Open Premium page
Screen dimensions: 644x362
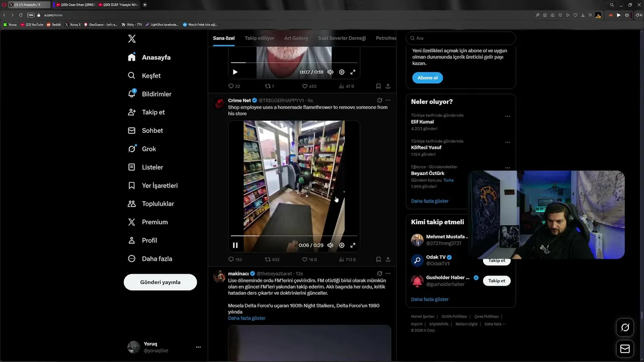tap(148, 222)
